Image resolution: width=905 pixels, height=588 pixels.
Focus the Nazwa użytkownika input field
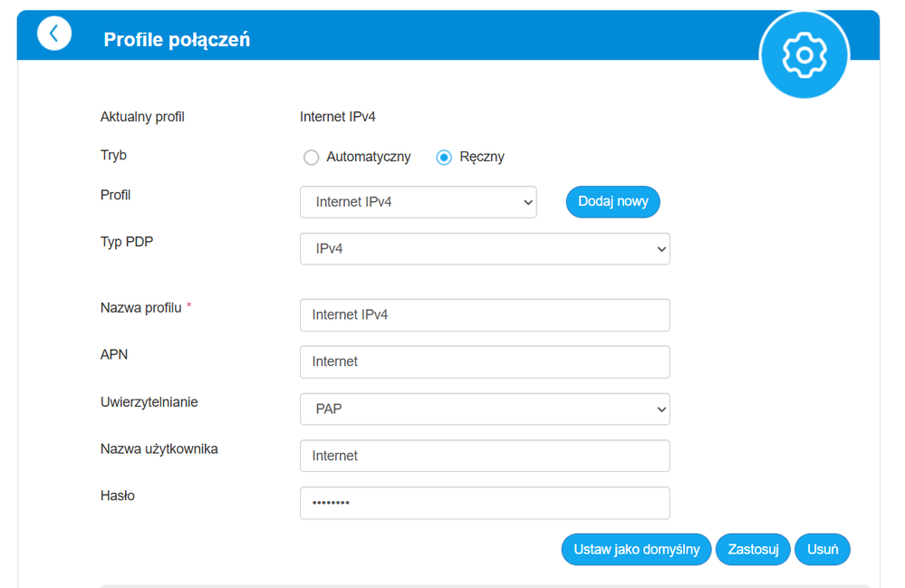click(485, 456)
